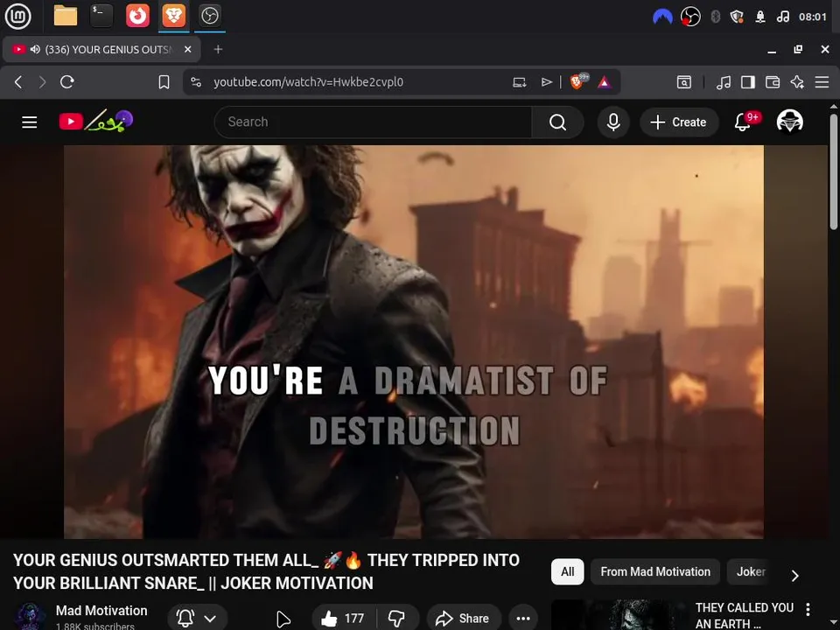Open the Brave Rewards triangle icon
Image resolution: width=840 pixels, height=630 pixels.
tap(605, 82)
